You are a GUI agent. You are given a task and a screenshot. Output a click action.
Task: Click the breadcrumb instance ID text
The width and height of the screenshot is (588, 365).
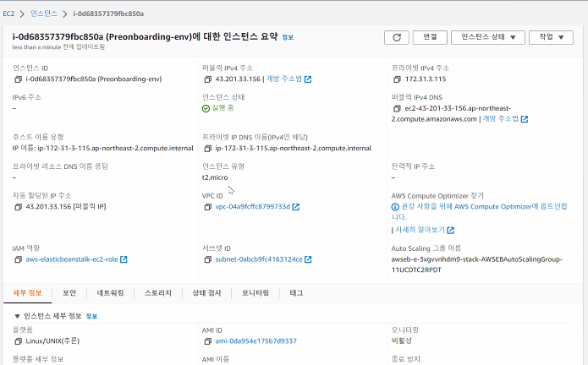[x=108, y=14]
